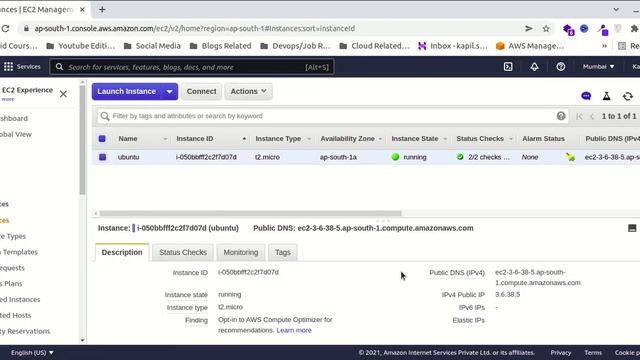
Task: Open the browser tab list chevron
Action: pos(616,9)
